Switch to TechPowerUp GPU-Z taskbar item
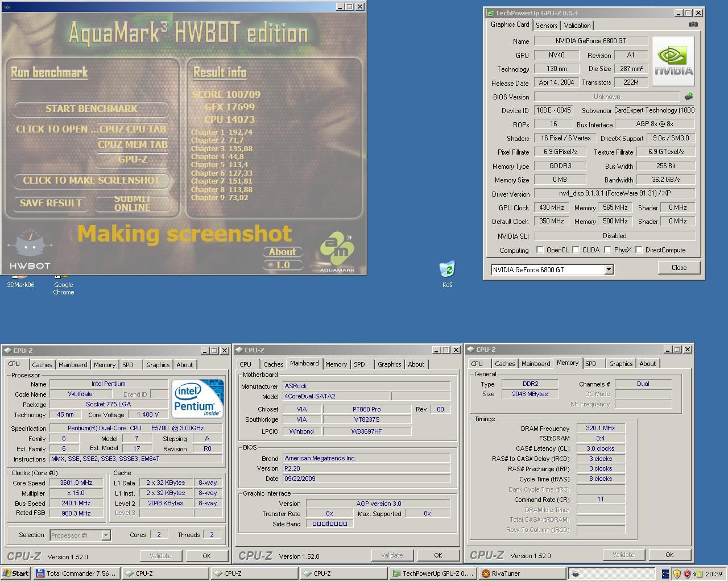Viewport: 728px width, 582px height. (x=433, y=573)
